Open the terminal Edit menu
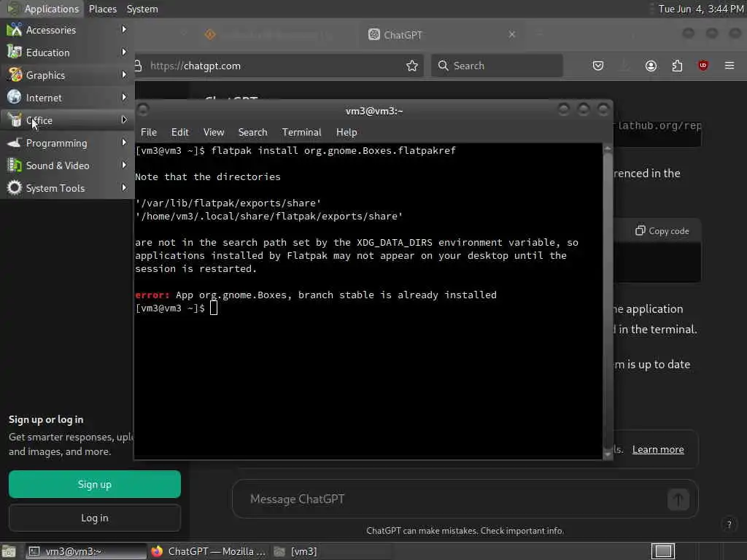Image resolution: width=747 pixels, height=560 pixels. tap(179, 132)
